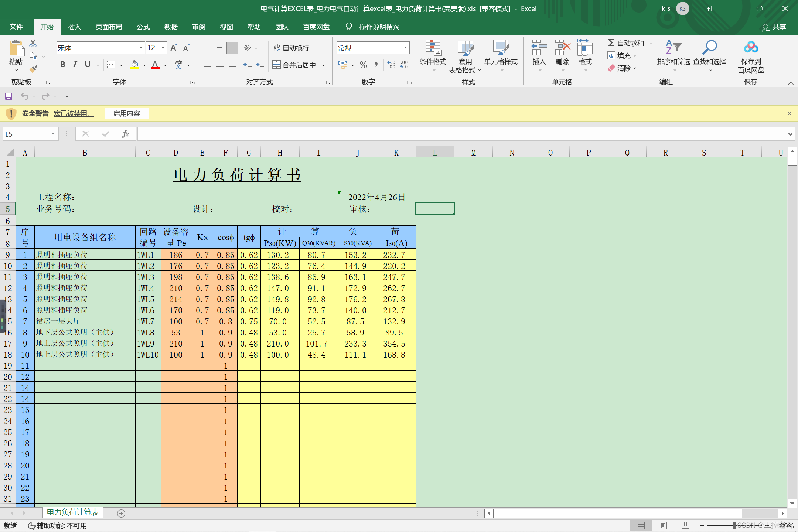Toggle Wrap Text (自动换行)
The height and width of the screenshot is (532, 798).
tap(291, 48)
